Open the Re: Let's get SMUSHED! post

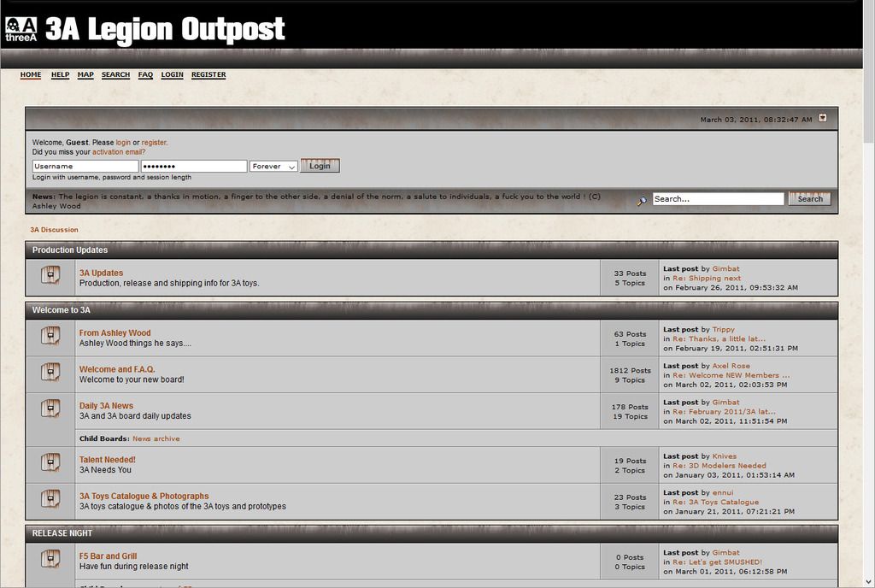point(717,562)
